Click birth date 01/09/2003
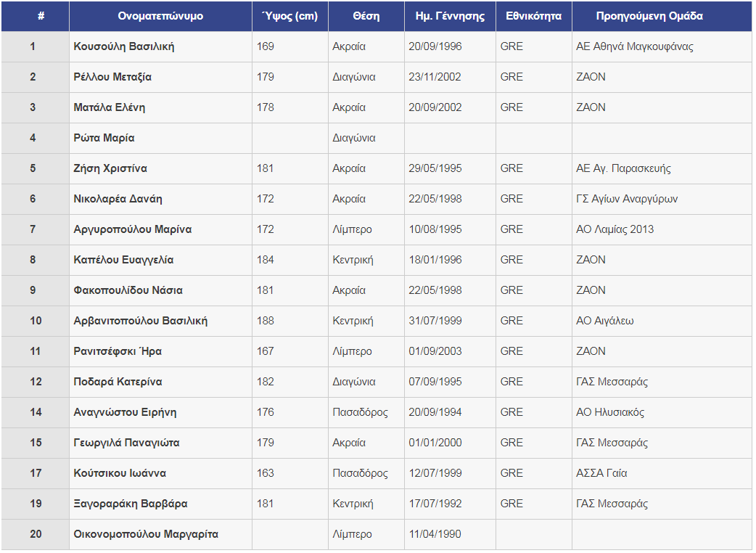756x553 pixels. click(x=435, y=351)
